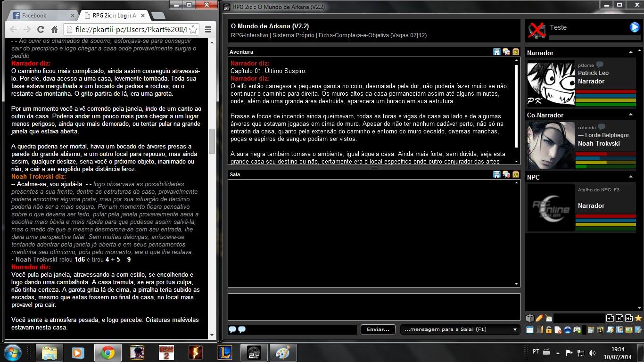Click the dice cube icon
644x362 pixels.
coord(530,318)
